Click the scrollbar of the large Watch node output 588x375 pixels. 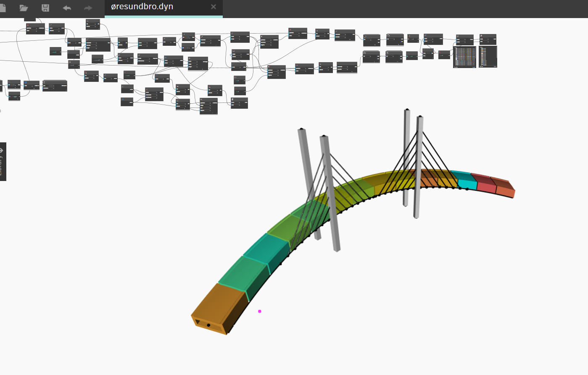tap(475, 53)
